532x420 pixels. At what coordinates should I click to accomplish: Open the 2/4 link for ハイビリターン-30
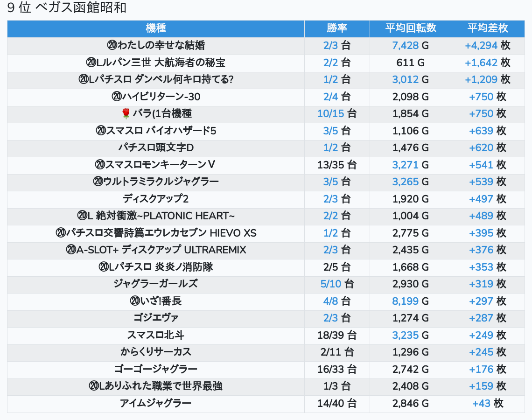coord(330,97)
